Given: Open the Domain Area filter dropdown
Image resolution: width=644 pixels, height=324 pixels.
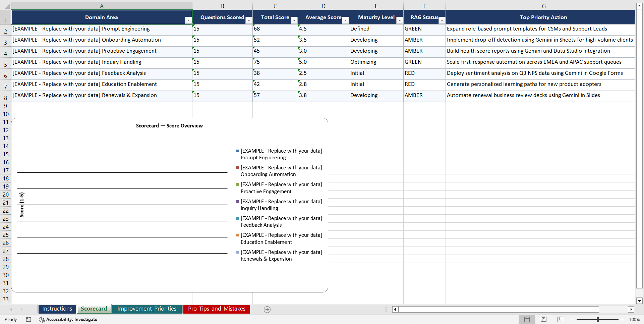Looking at the screenshot, I should [189, 20].
